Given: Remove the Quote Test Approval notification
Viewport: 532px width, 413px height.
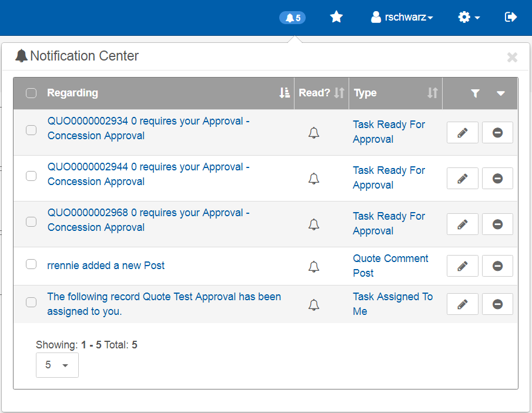Looking at the screenshot, I should click(x=497, y=304).
